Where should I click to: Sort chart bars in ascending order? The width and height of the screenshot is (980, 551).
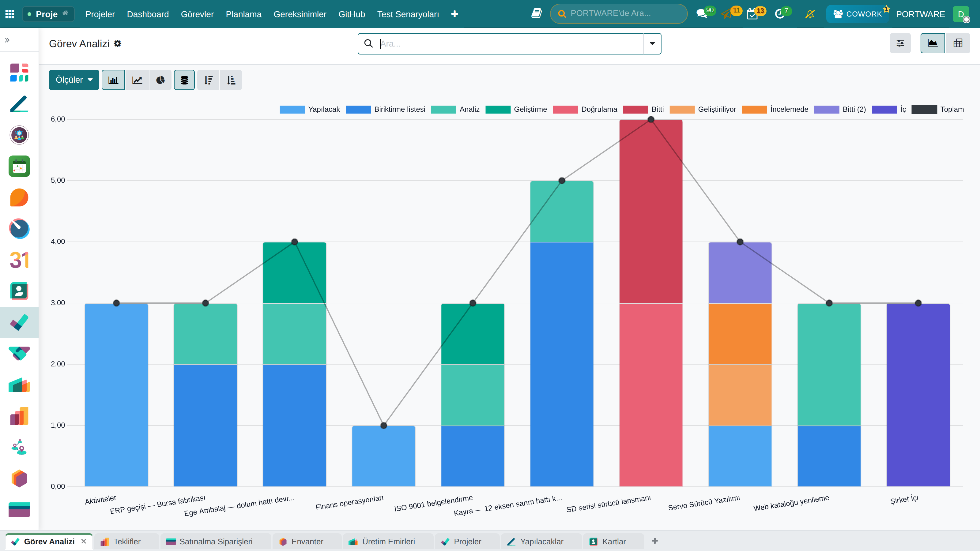click(x=231, y=80)
